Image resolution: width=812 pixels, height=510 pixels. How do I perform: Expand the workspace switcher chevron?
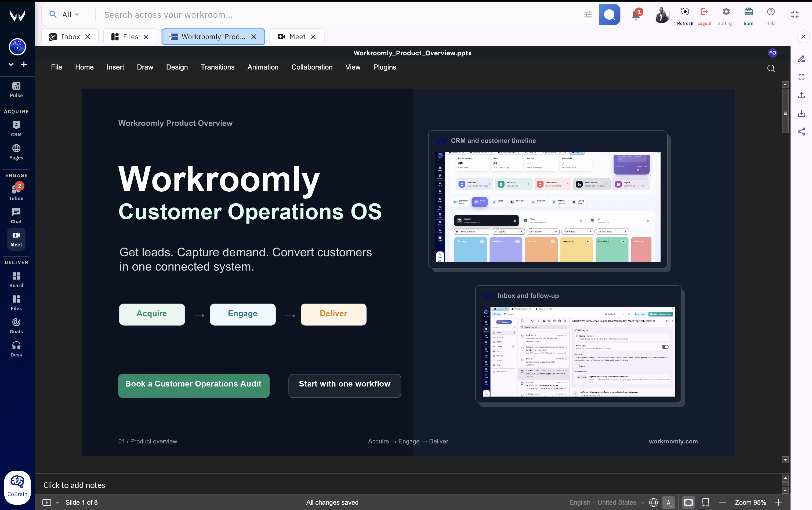[x=11, y=64]
